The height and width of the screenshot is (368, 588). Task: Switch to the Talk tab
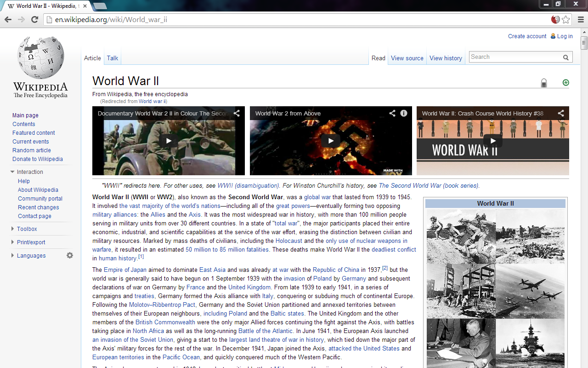tap(113, 58)
